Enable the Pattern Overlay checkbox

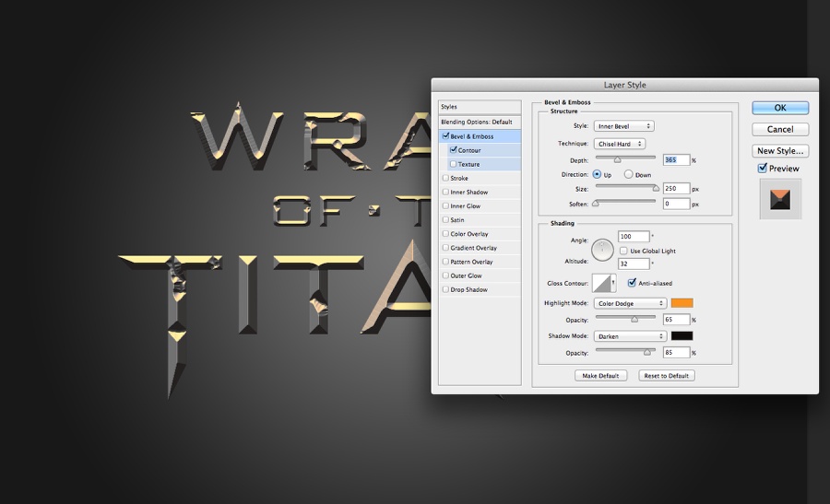point(445,262)
